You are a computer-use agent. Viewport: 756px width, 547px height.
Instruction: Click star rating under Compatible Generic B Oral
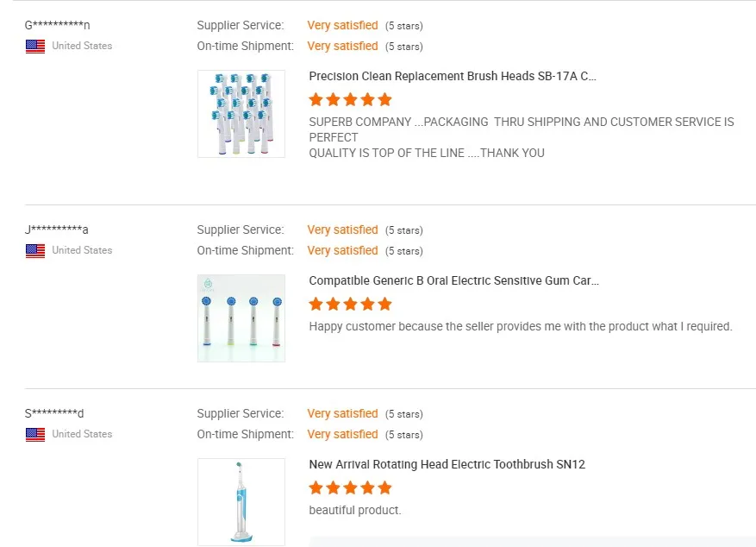click(350, 304)
